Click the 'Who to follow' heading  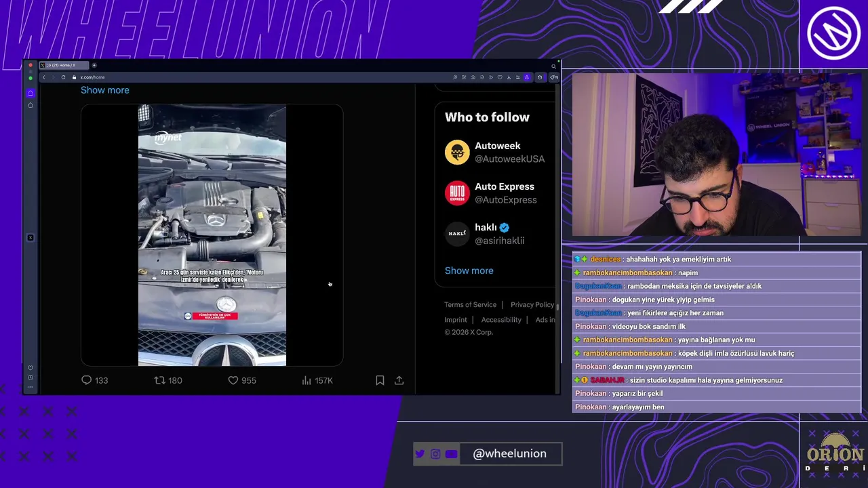pyautogui.click(x=487, y=117)
